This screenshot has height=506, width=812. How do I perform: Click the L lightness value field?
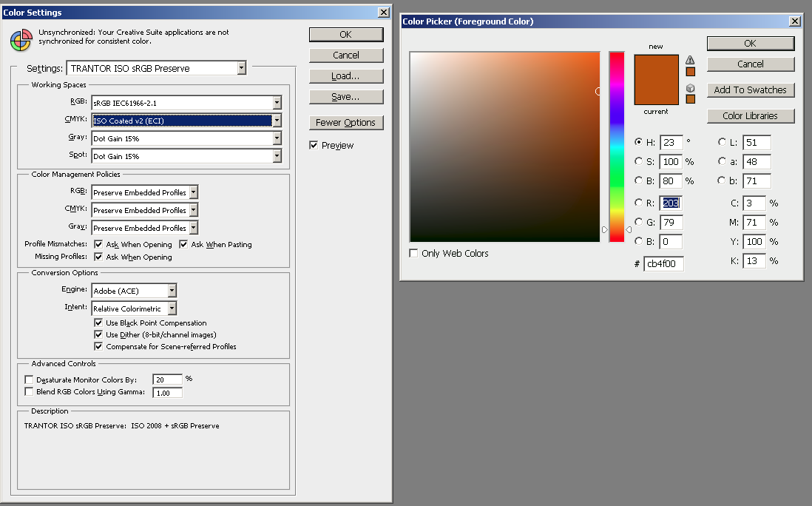click(757, 142)
